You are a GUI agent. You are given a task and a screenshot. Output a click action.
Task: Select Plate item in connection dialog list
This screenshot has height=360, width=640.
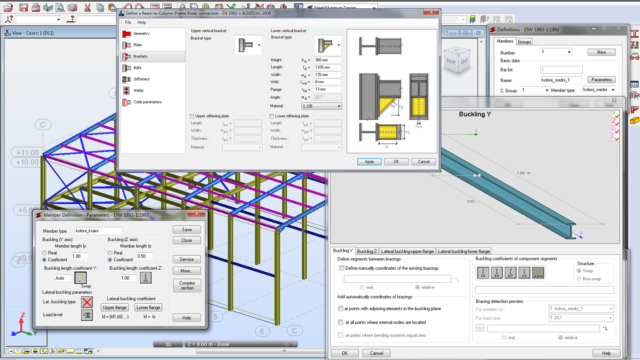tap(153, 45)
